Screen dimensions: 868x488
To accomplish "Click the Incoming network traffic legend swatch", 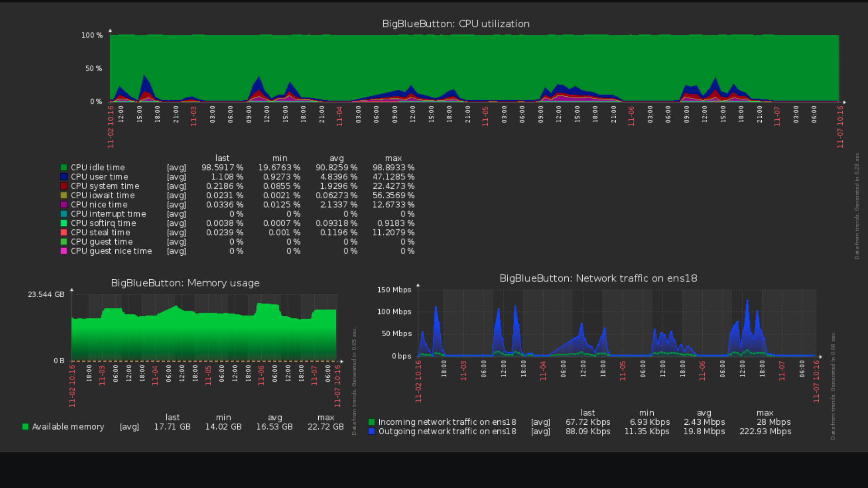I will pos(372,422).
